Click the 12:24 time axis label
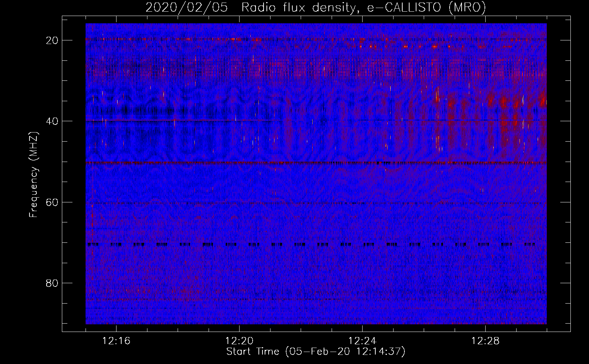Screen dimensions: 589x364 point(363,341)
